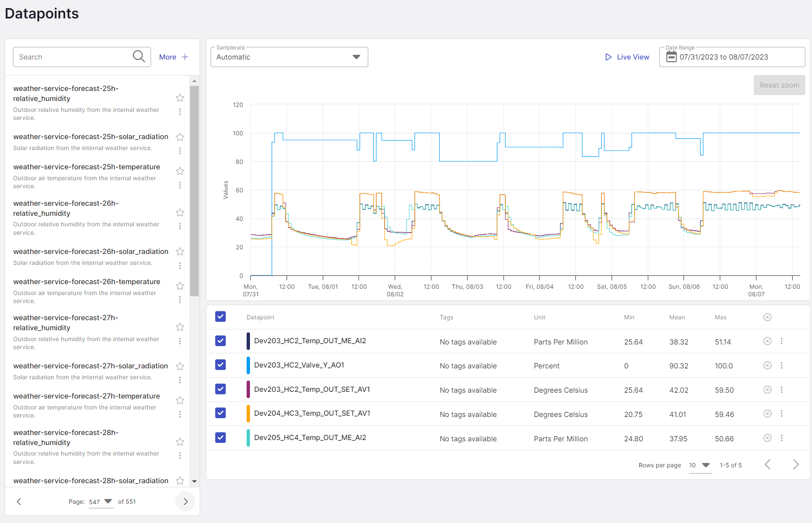Image resolution: width=812 pixels, height=523 pixels.
Task: Click the three-dot menu icon for Dev204_HC3_Temp_OUT_SET_AV1
Action: pos(782,414)
